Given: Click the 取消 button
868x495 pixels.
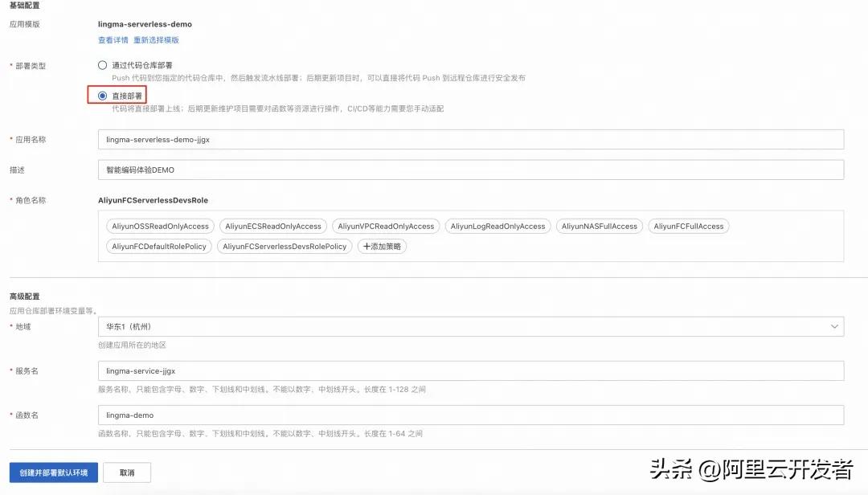Looking at the screenshot, I should 126,472.
